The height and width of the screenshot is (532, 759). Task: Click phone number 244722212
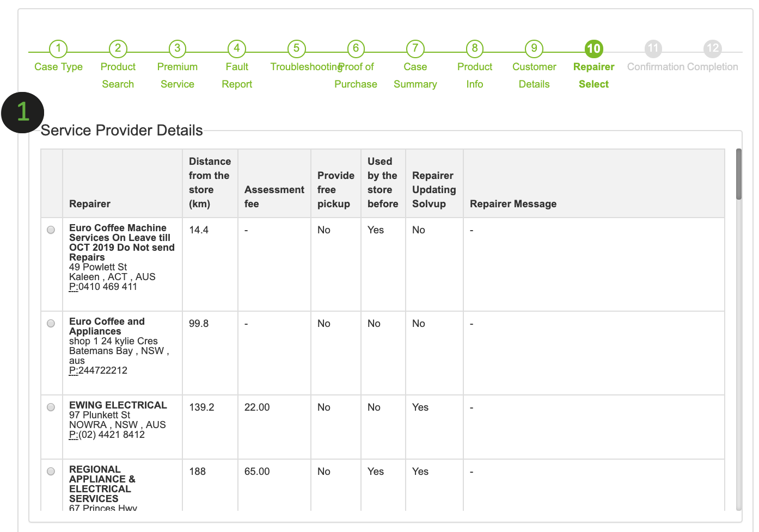[103, 370]
